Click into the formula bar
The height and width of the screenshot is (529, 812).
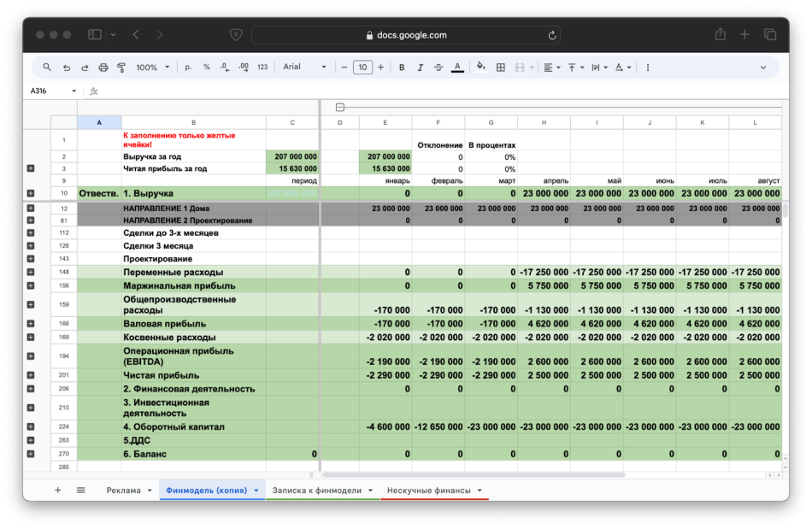[440, 91]
